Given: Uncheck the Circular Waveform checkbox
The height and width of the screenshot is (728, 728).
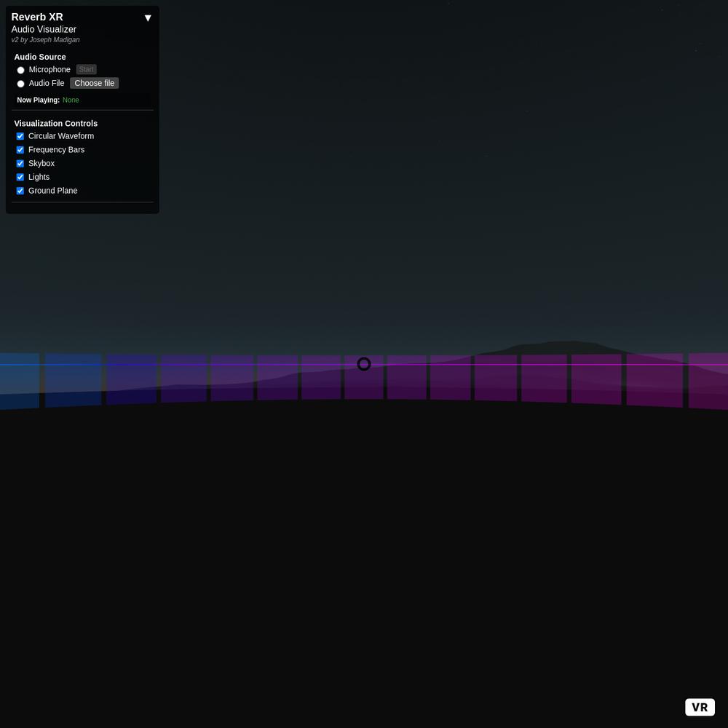Looking at the screenshot, I should (20, 136).
